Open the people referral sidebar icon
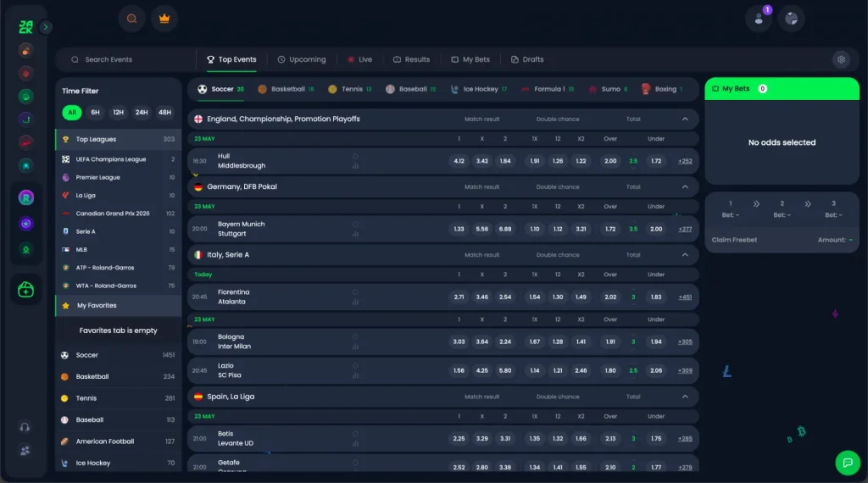This screenshot has width=868, height=483. 25,450
